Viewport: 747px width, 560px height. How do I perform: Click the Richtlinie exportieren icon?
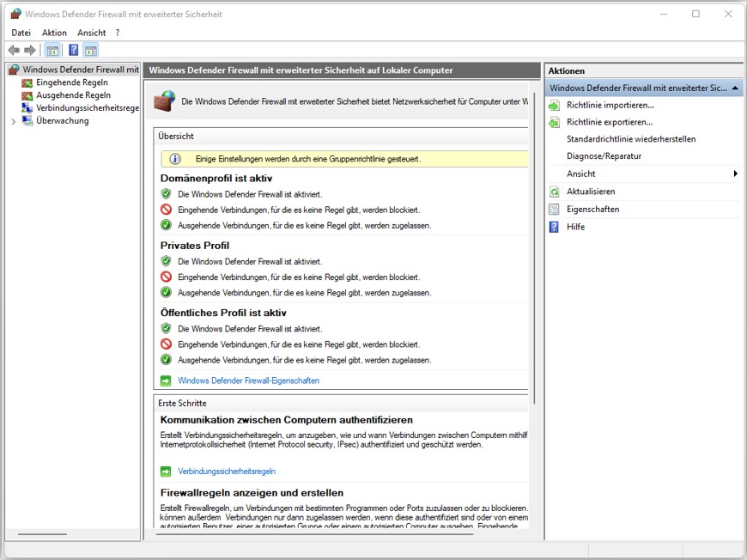pyautogui.click(x=554, y=123)
